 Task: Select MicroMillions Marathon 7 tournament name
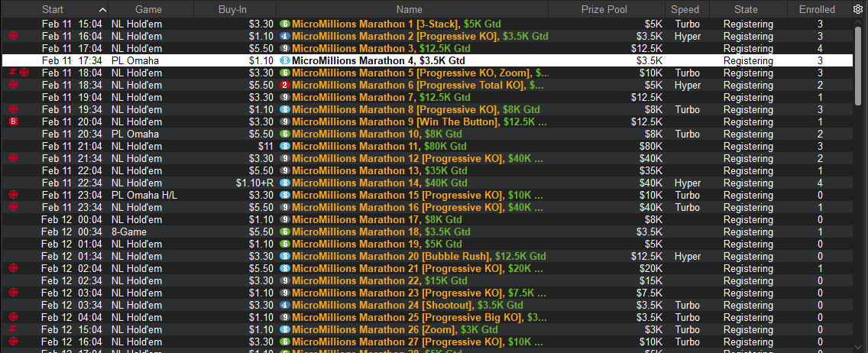[381, 97]
